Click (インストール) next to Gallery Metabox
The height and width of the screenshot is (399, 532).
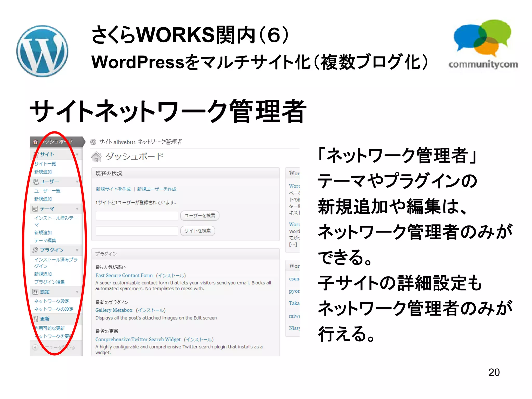[151, 310]
